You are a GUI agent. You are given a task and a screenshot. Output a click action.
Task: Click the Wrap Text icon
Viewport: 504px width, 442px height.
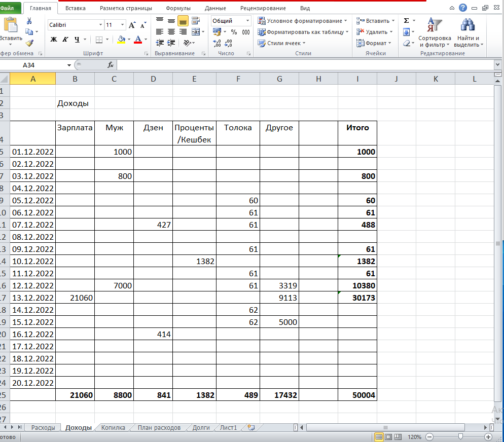[x=195, y=21]
